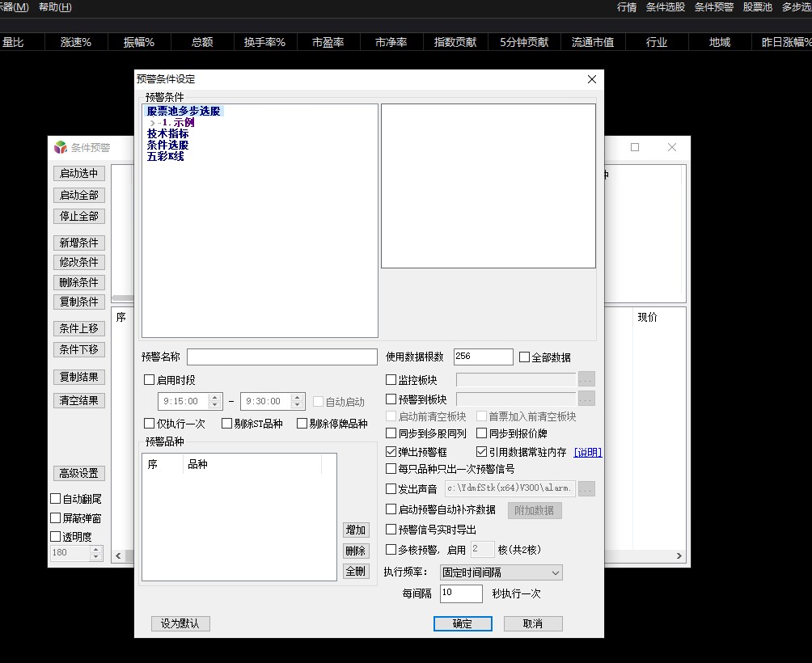Uncheck 弹出预警框 checkbox

point(391,452)
